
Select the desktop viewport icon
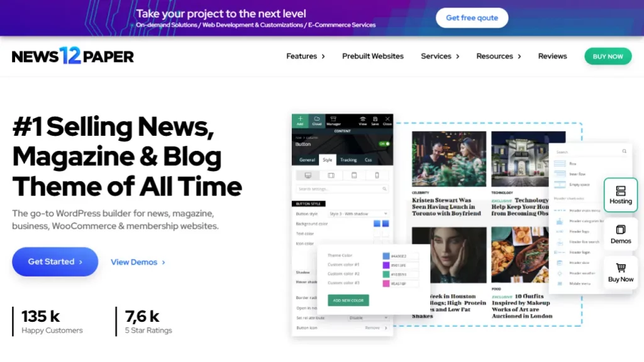[308, 175]
